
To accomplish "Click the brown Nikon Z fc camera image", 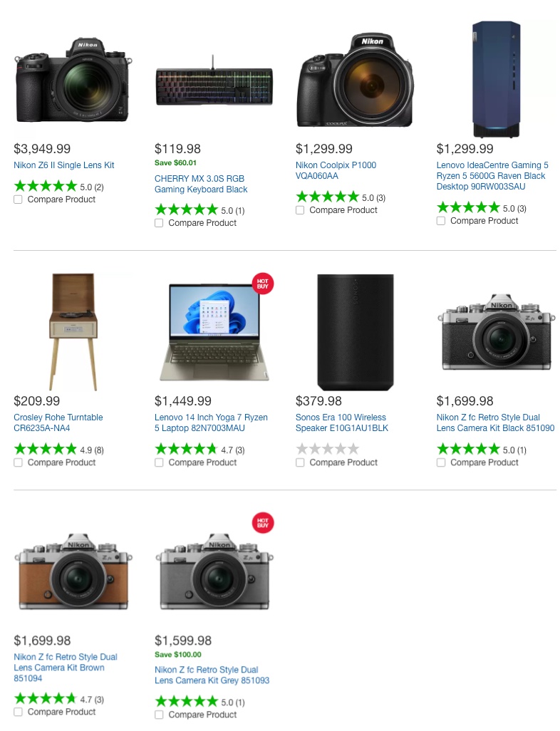I will coord(73,571).
